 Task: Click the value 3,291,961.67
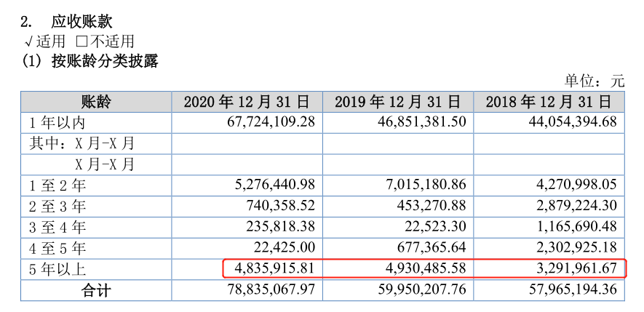pyautogui.click(x=577, y=268)
